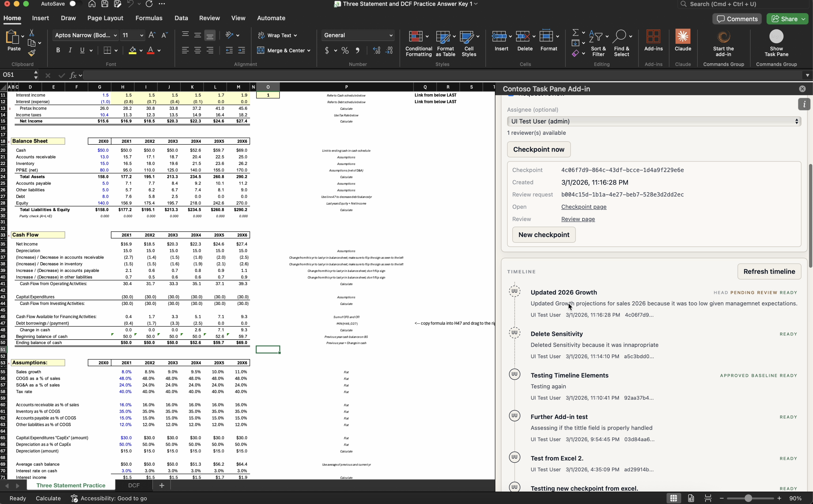Open the Data ribbon tab

click(x=181, y=18)
